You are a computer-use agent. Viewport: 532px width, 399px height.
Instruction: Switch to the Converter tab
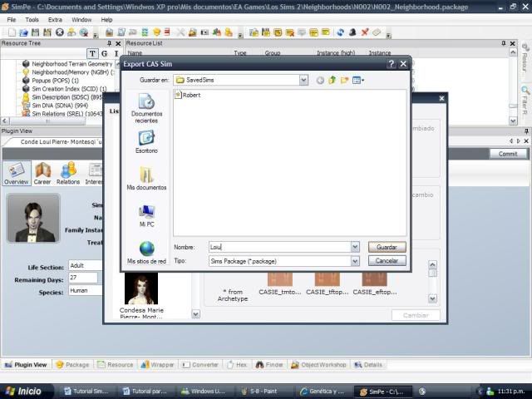tap(199, 365)
